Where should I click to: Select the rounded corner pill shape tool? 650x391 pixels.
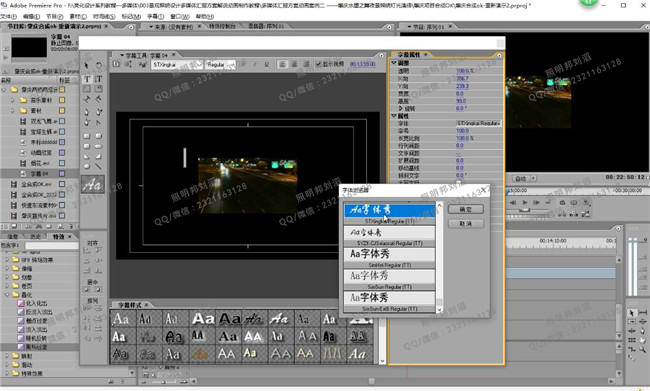pos(99,146)
